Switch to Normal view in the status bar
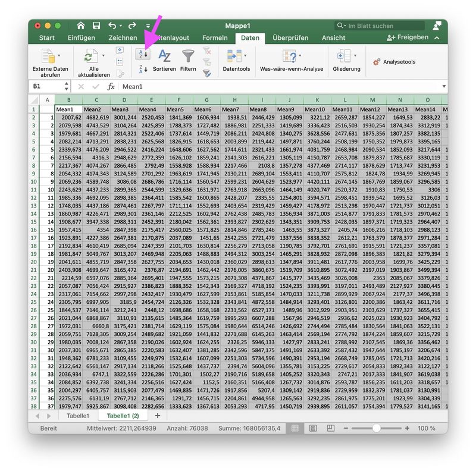This screenshot has height=471, width=476. [x=295, y=428]
